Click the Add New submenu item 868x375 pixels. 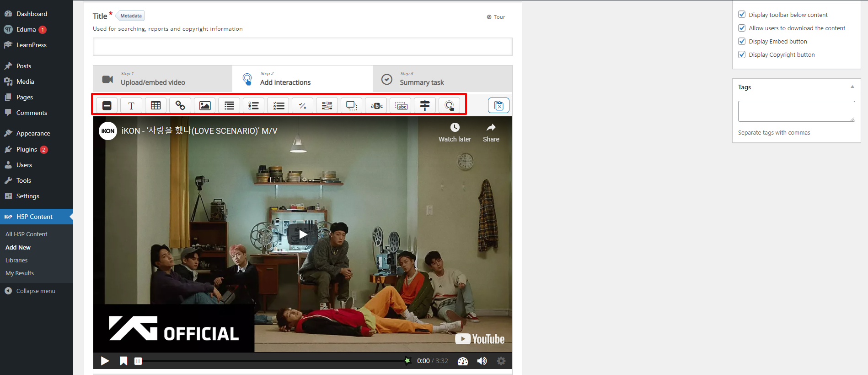click(x=18, y=247)
